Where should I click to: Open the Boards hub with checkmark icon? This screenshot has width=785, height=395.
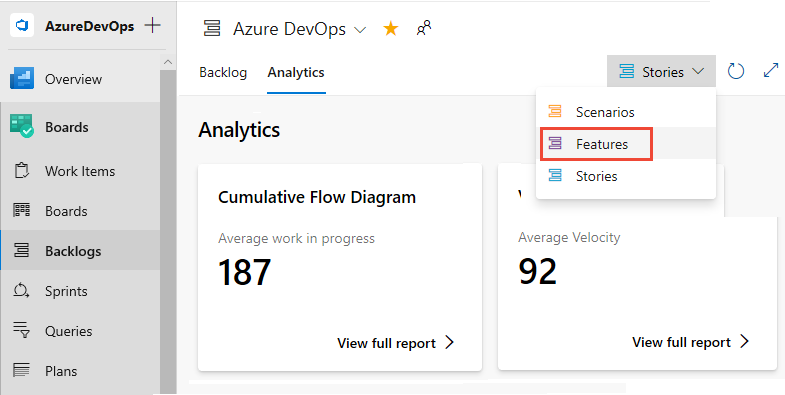point(80,127)
